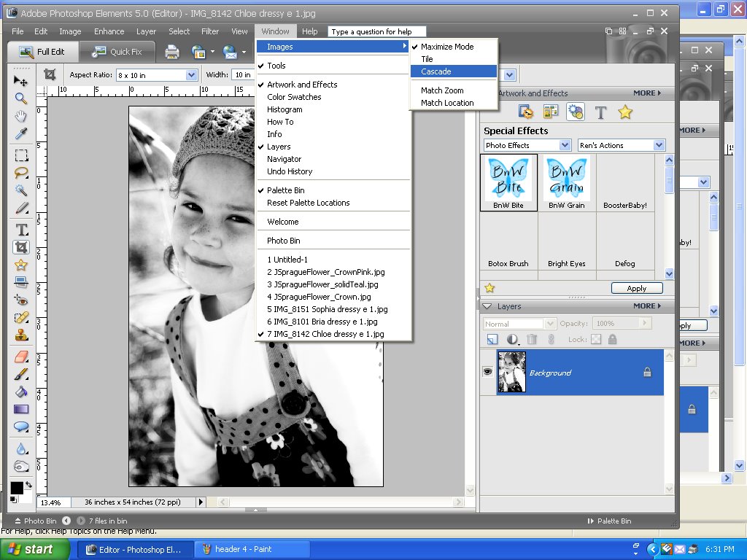Click default colors mini swatch icon
The height and width of the screenshot is (560, 747).
[x=13, y=499]
